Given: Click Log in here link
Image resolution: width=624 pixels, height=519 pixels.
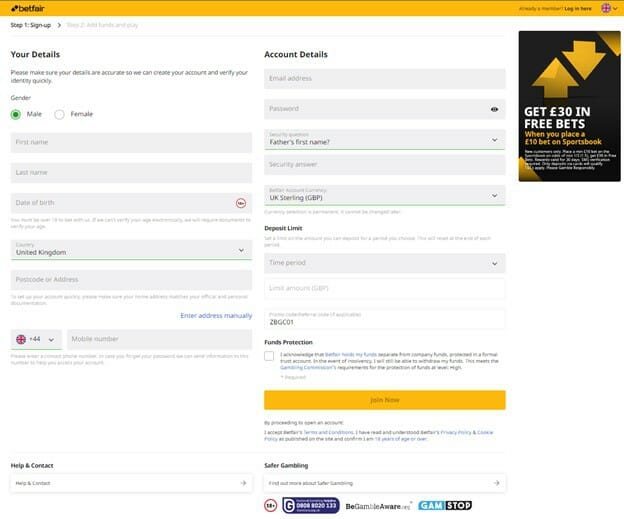Looking at the screenshot, I should coord(577,8).
